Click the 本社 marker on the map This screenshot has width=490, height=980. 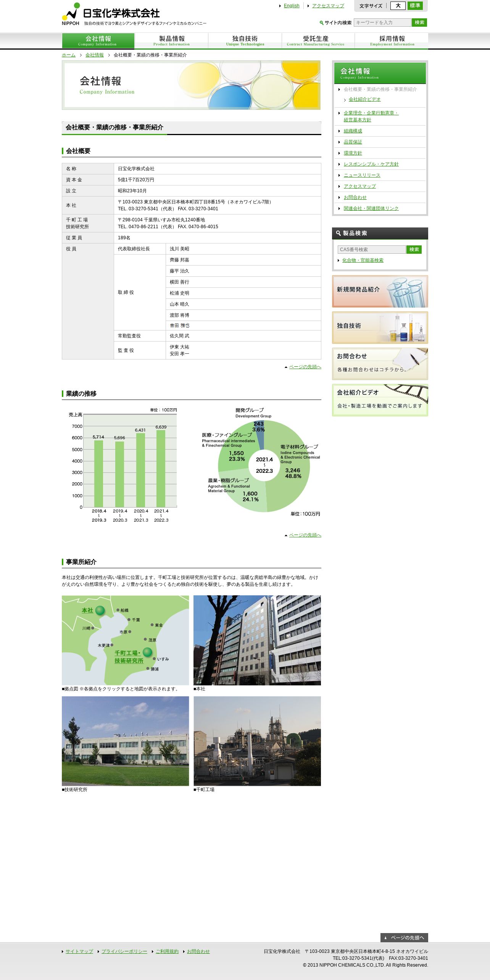pyautogui.click(x=100, y=610)
